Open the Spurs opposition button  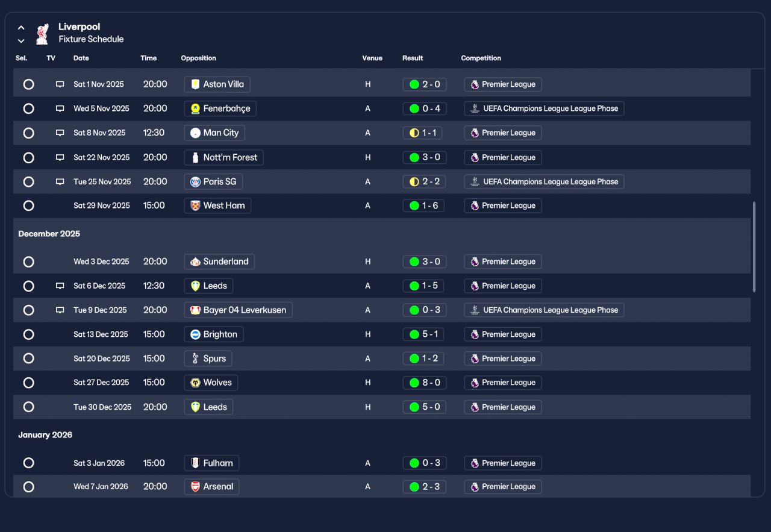click(x=208, y=358)
